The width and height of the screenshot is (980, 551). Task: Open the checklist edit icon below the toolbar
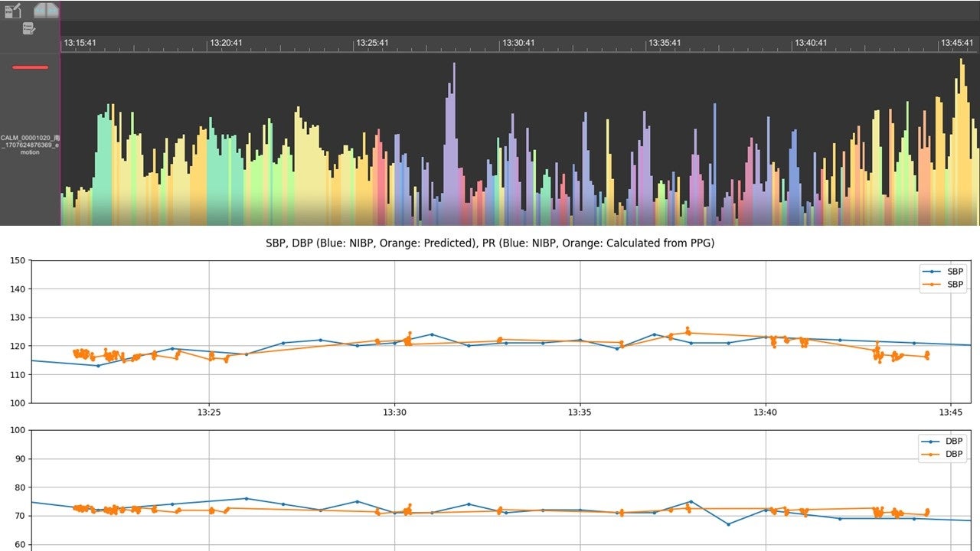coord(29,28)
